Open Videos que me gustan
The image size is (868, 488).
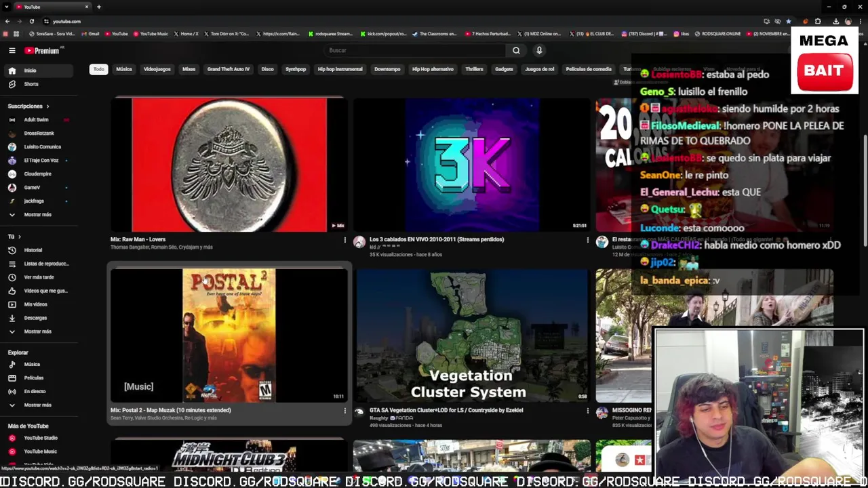pos(39,291)
